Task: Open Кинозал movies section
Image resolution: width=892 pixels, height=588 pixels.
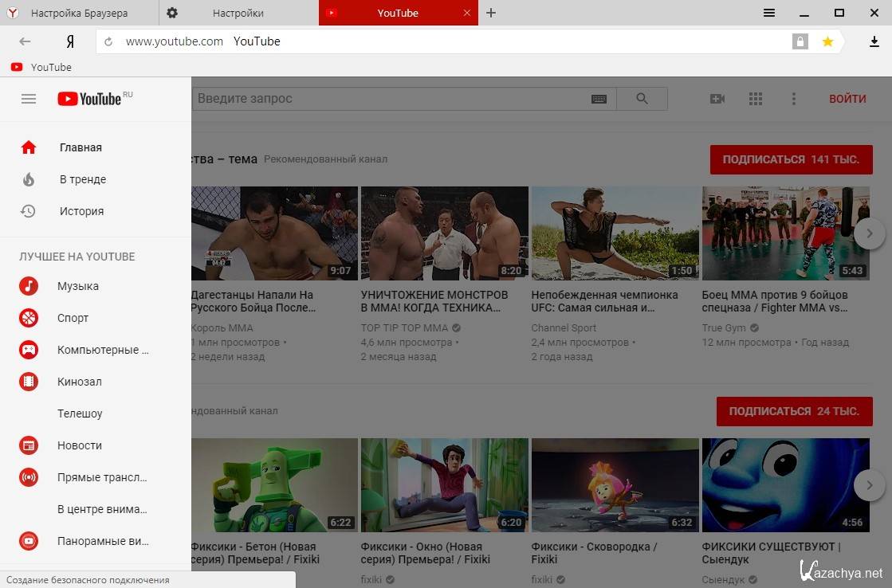Action: [79, 382]
